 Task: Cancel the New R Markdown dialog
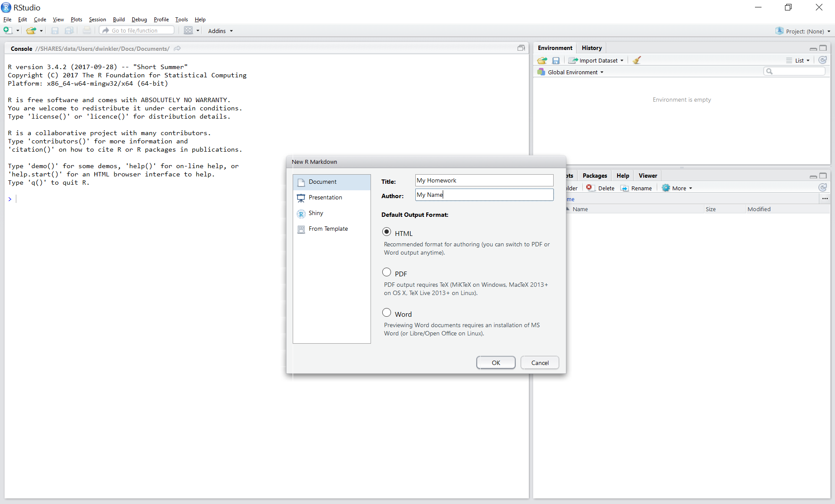click(540, 363)
